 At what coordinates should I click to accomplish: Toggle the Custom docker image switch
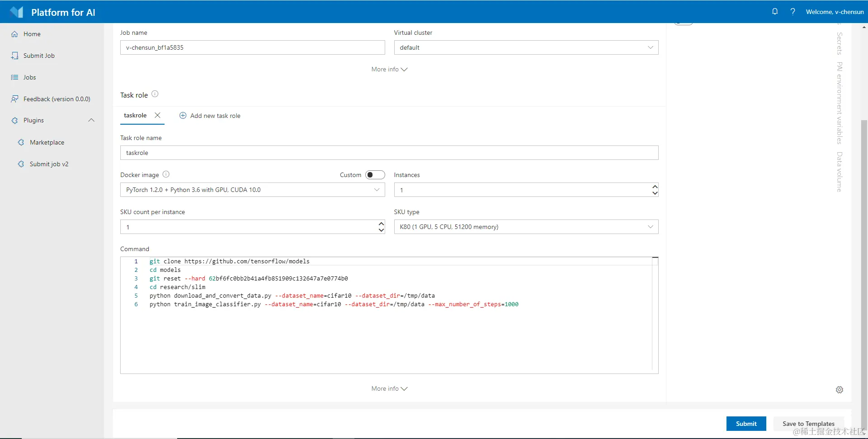tap(375, 175)
